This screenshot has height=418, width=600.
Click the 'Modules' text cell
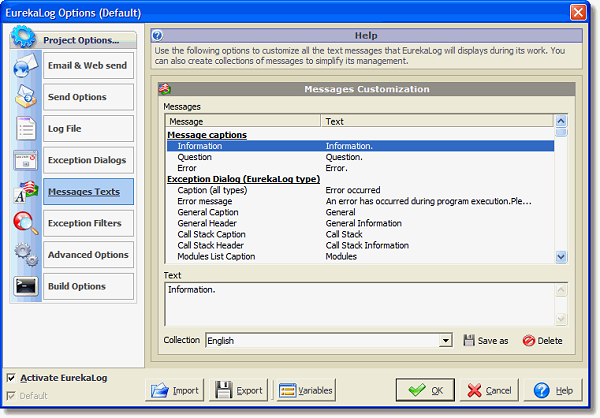(x=341, y=256)
